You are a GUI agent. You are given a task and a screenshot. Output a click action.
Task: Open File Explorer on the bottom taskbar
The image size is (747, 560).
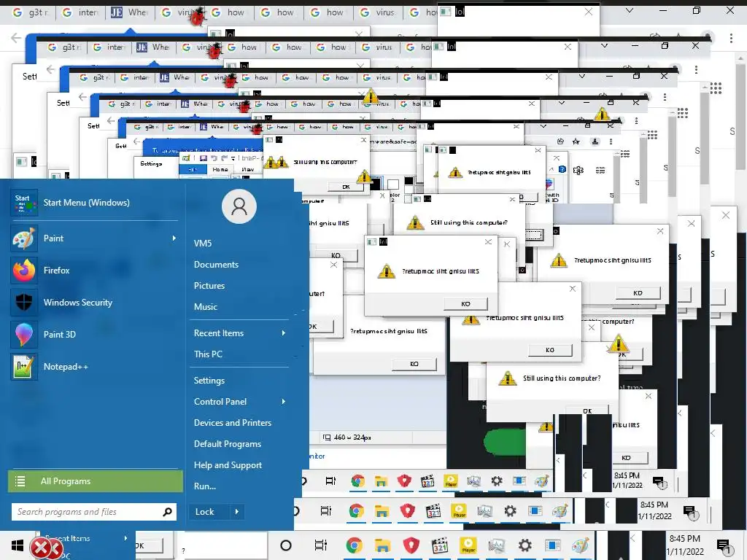382,545
